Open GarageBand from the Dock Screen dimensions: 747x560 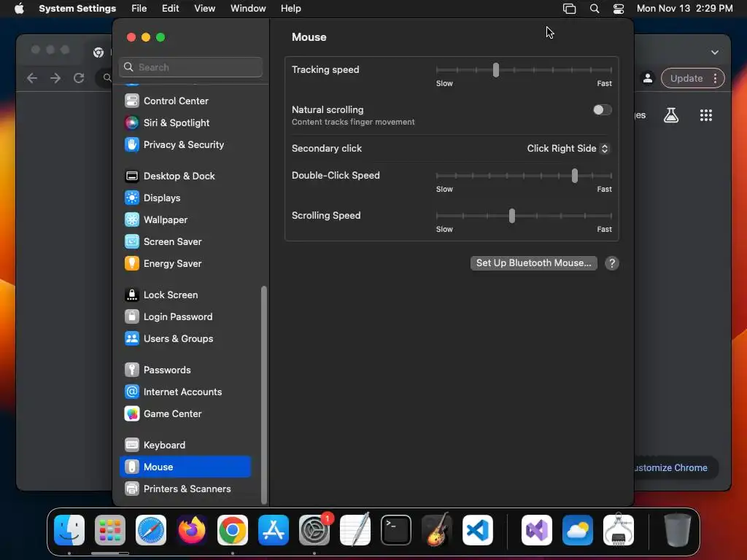pos(437,530)
